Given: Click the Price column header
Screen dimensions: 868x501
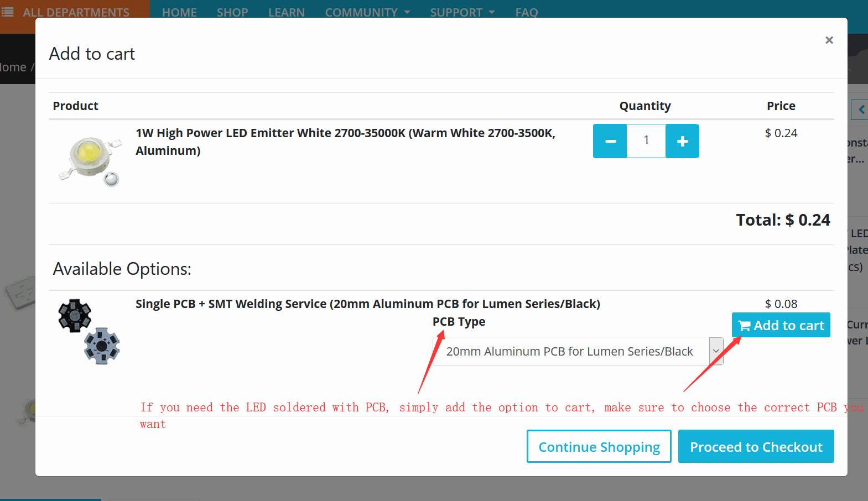Looking at the screenshot, I should [x=781, y=106].
